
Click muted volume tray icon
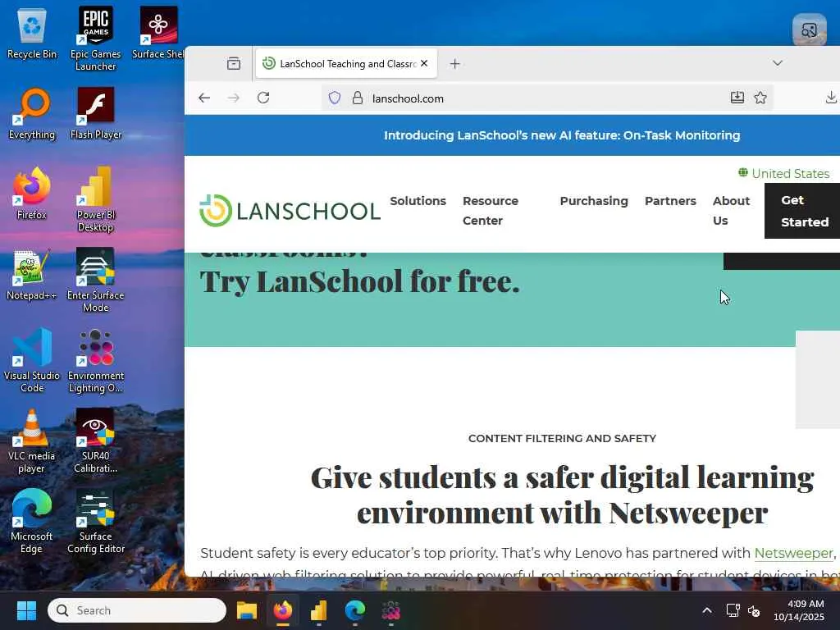(x=754, y=610)
